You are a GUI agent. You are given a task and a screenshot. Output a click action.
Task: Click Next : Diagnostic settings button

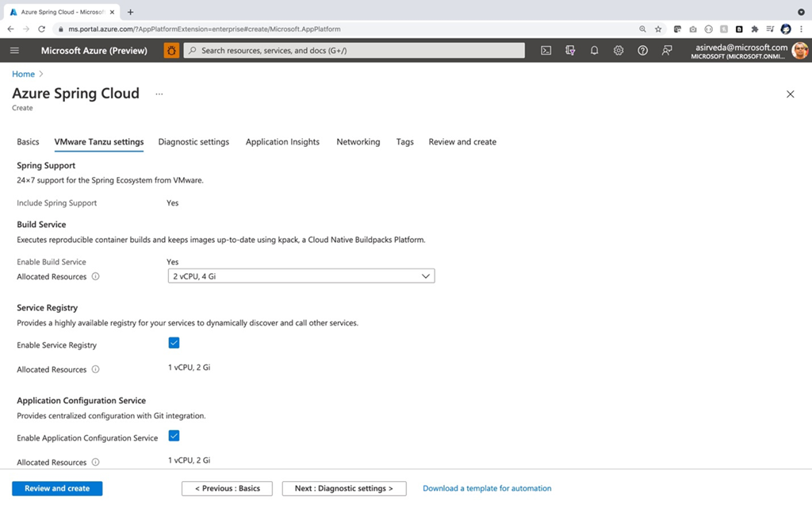click(x=343, y=488)
